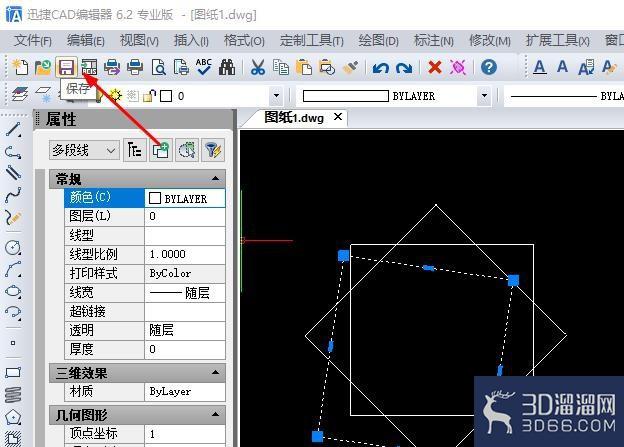Switch to the 图纸1.dwg tab
Image resolution: width=624 pixels, height=447 pixels.
[x=294, y=118]
